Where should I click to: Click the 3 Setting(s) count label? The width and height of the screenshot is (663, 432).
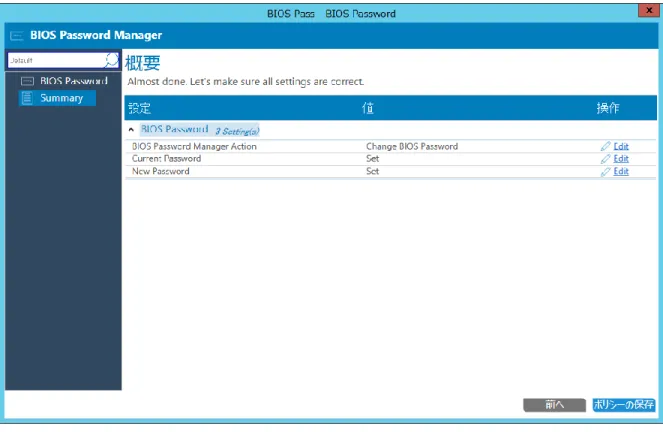[237, 131]
